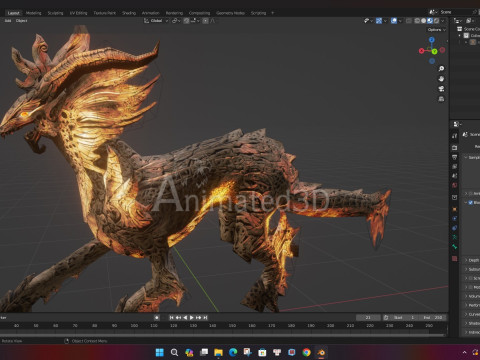Play animation forward in timeline
The image size is (480, 360).
[192, 318]
